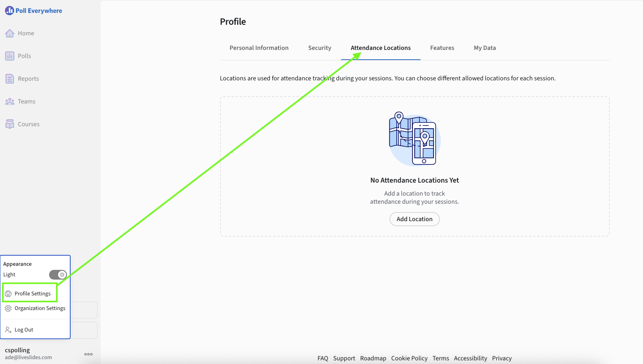
Task: Choose Log Out from the menu
Action: point(35,330)
